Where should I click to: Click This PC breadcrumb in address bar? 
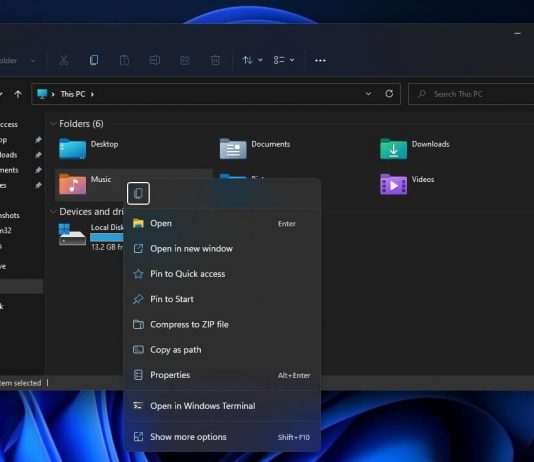73,94
